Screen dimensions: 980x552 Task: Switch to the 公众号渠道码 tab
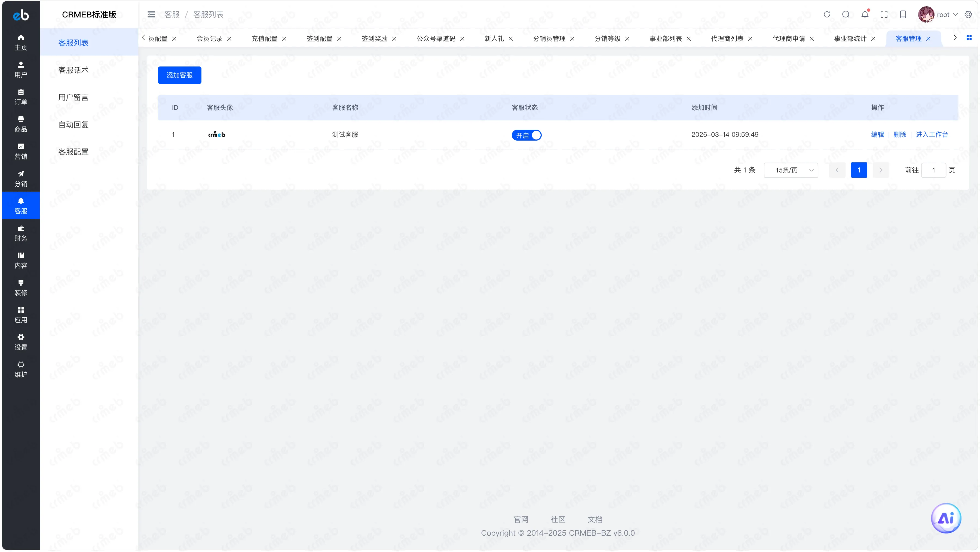click(x=436, y=38)
